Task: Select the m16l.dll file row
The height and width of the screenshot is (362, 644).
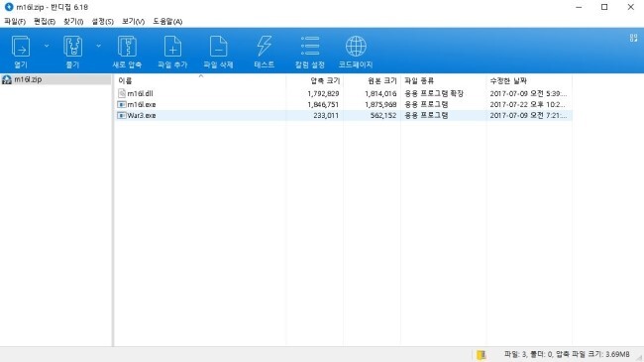Action: [x=343, y=94]
